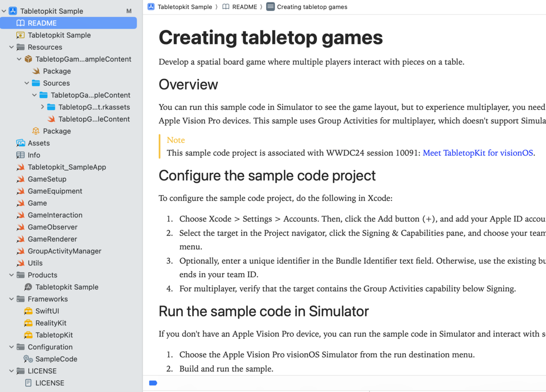Screen dimensions: 546x392
Task: Click the Configure the sample code project heading
Action: click(267, 176)
